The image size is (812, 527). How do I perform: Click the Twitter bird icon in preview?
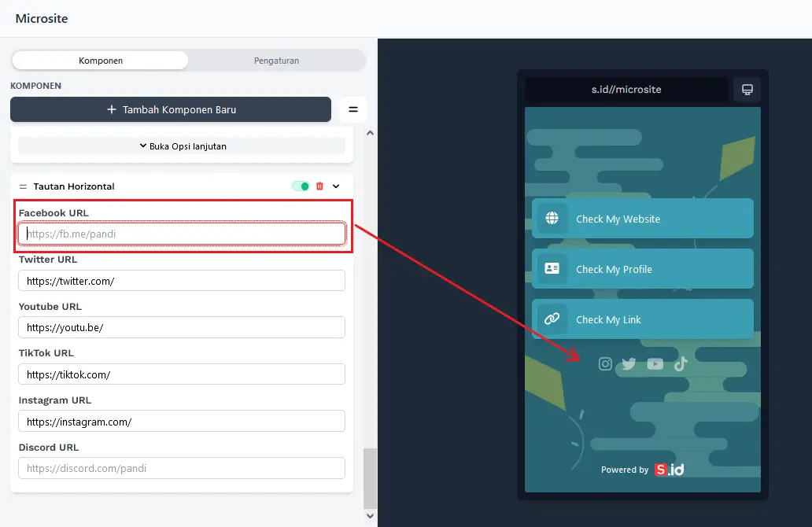click(x=629, y=363)
